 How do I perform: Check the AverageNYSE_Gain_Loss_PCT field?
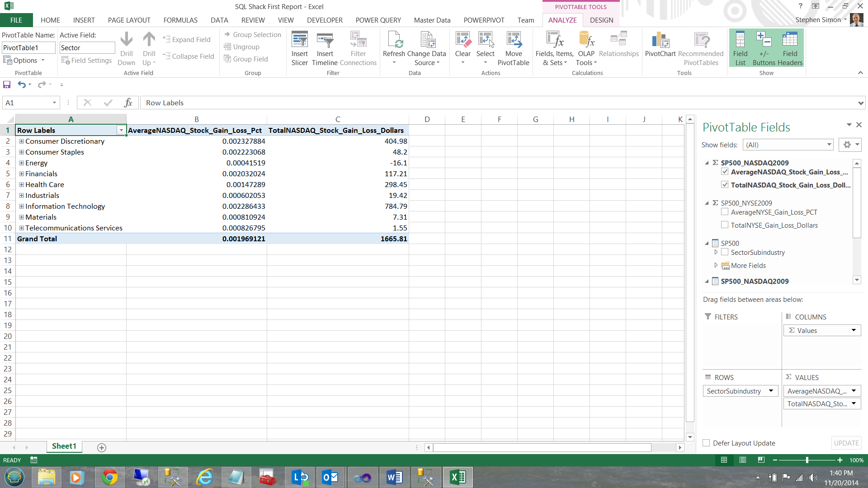(x=725, y=212)
